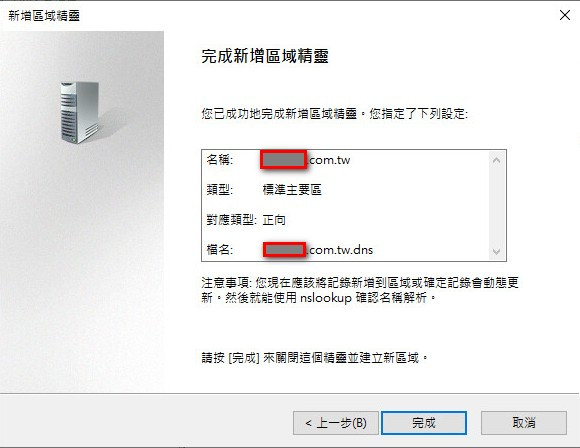The height and width of the screenshot is (448, 580).
Task: Click the 請按 [完成] instruction text
Action: [314, 358]
